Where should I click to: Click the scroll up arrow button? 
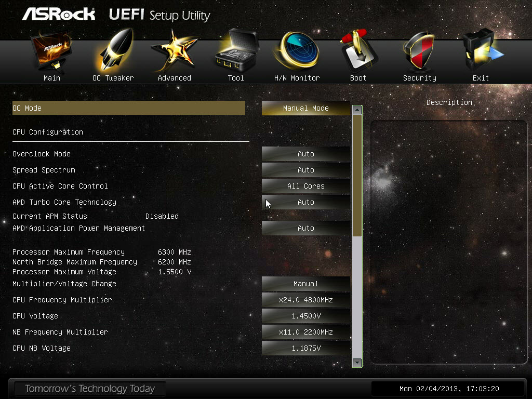[357, 110]
